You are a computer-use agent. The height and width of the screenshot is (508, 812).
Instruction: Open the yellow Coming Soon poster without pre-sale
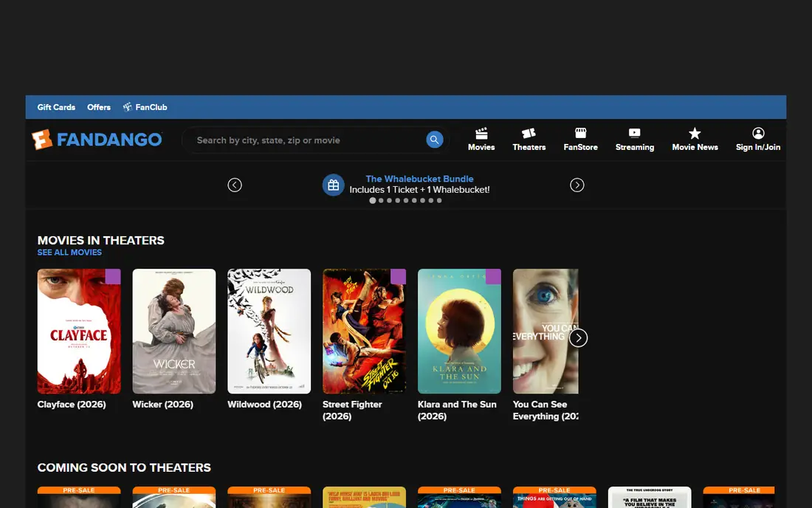point(364,497)
